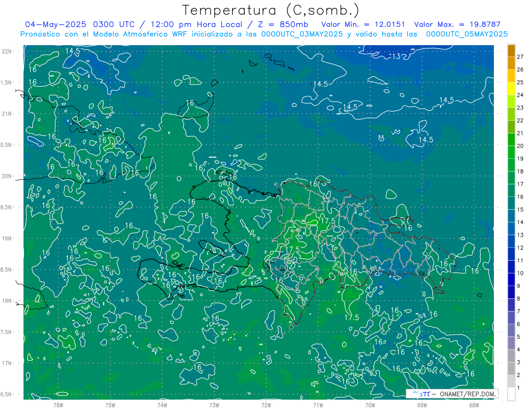The height and width of the screenshot is (411, 532).
Task: Click color scale value 1
Action: 519,388
